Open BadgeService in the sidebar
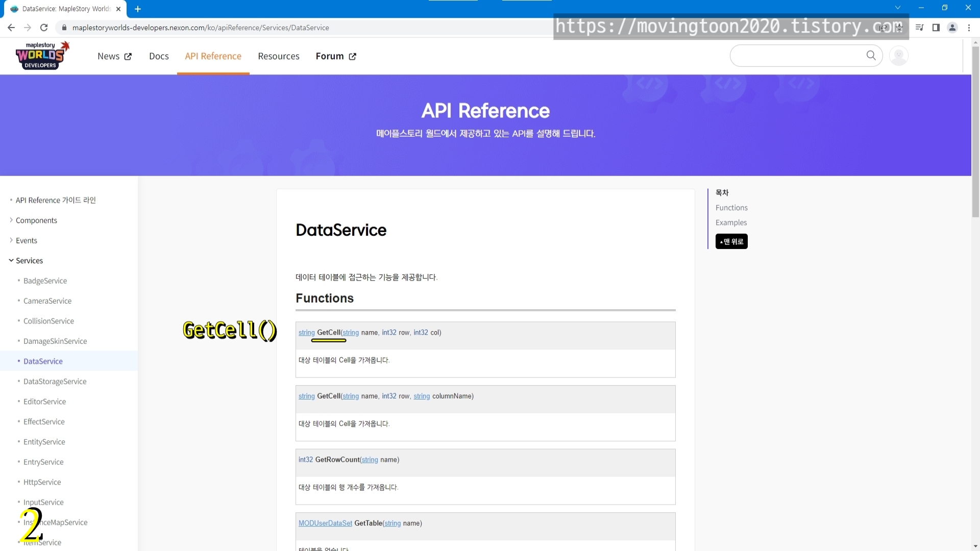Viewport: 980px width, 551px height. tap(45, 281)
